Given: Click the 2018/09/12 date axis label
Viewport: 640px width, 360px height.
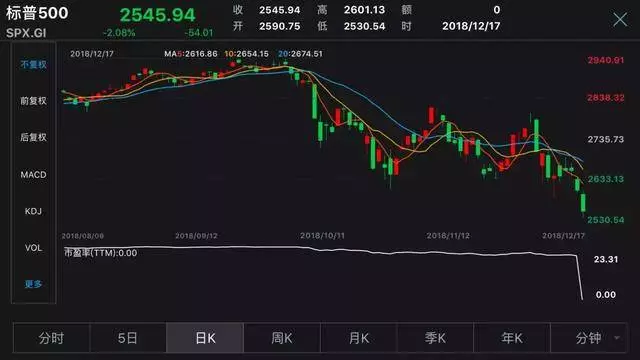Looking at the screenshot, I should click(196, 236).
